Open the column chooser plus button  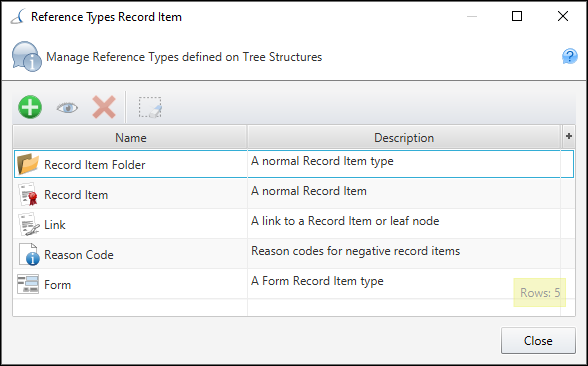568,136
